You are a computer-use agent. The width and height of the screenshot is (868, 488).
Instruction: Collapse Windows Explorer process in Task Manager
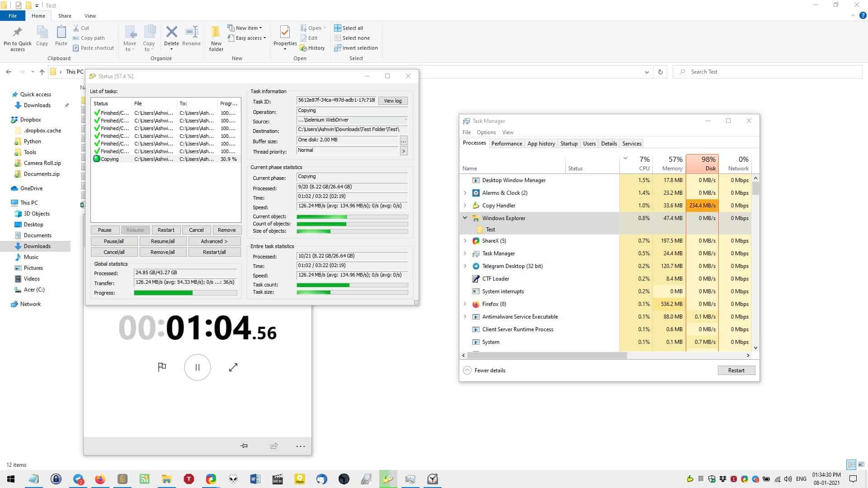(x=465, y=218)
